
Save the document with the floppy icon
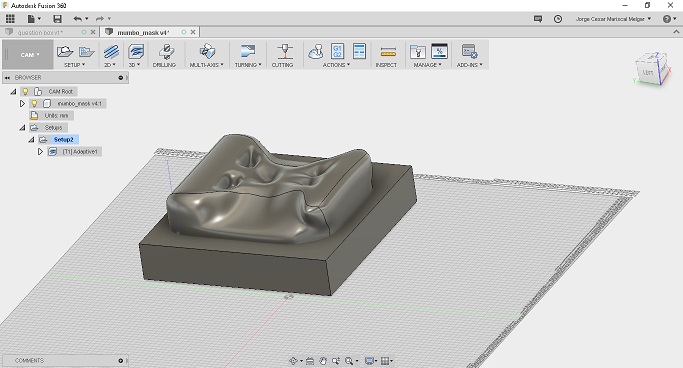coord(57,19)
